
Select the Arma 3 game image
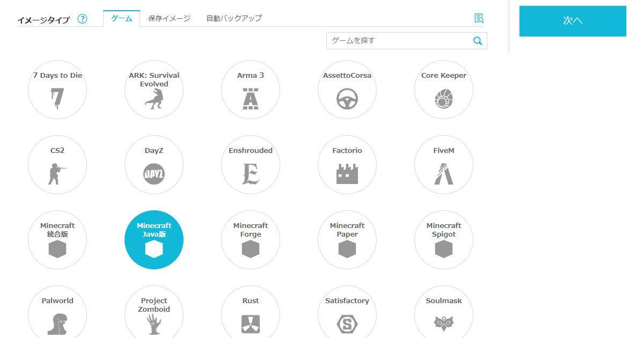251,90
